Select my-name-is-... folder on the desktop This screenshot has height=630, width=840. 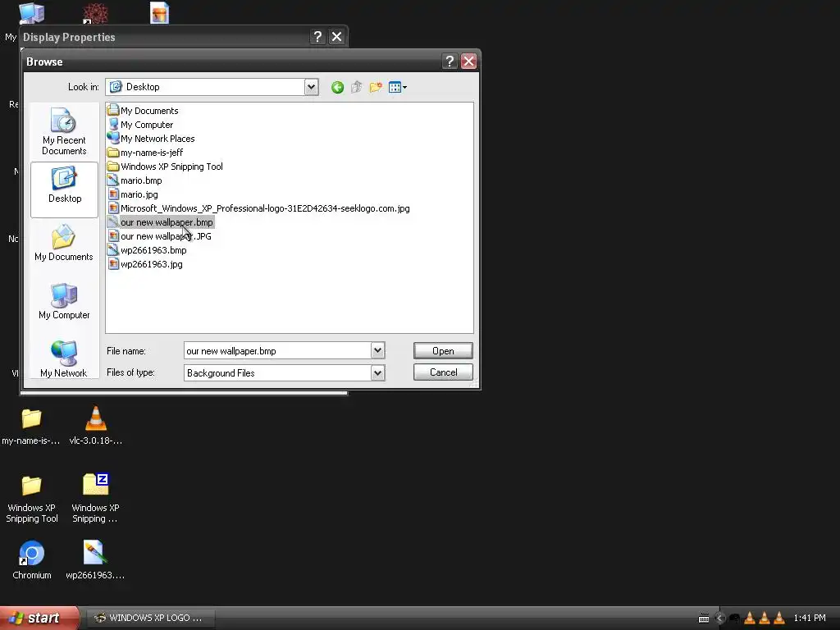click(31, 427)
